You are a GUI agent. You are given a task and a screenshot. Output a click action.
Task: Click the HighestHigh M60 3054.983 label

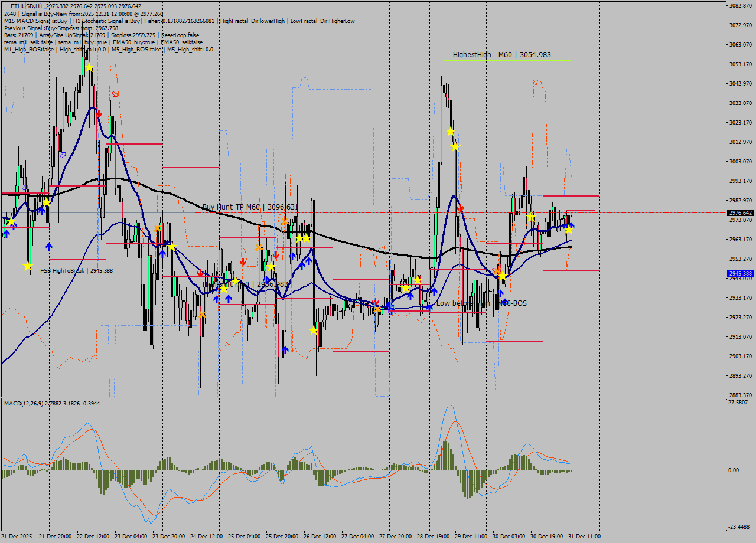501,54
